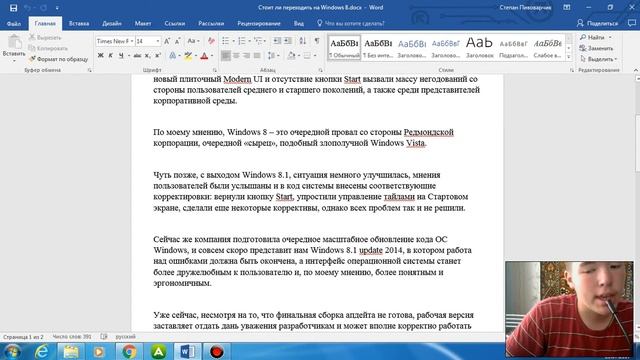This screenshot has width=640, height=360.
Task: Open Internet Explorer from the taskbar
Action: pyautogui.click(x=42, y=351)
